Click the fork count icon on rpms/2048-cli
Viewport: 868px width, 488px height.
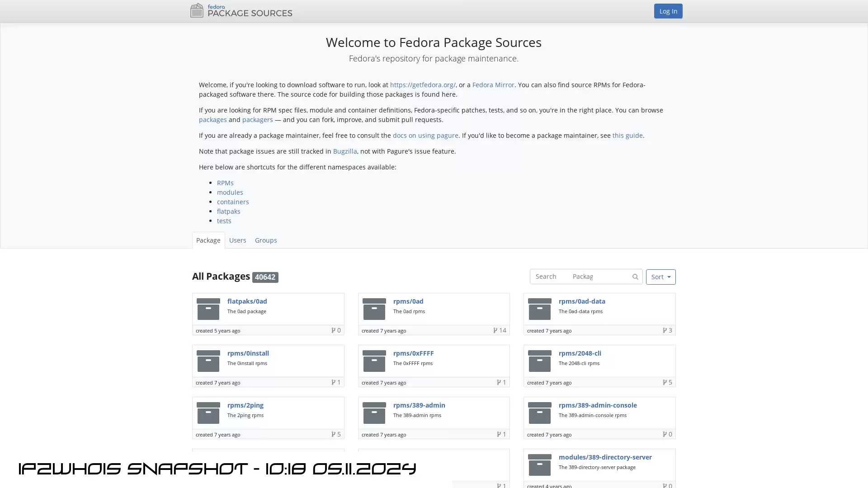coord(665,382)
